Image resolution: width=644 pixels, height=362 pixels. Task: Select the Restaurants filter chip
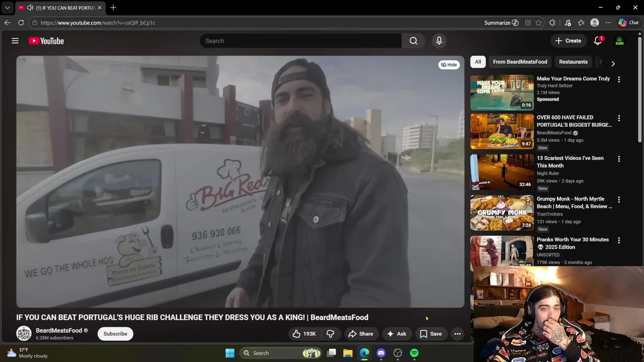[x=573, y=62]
